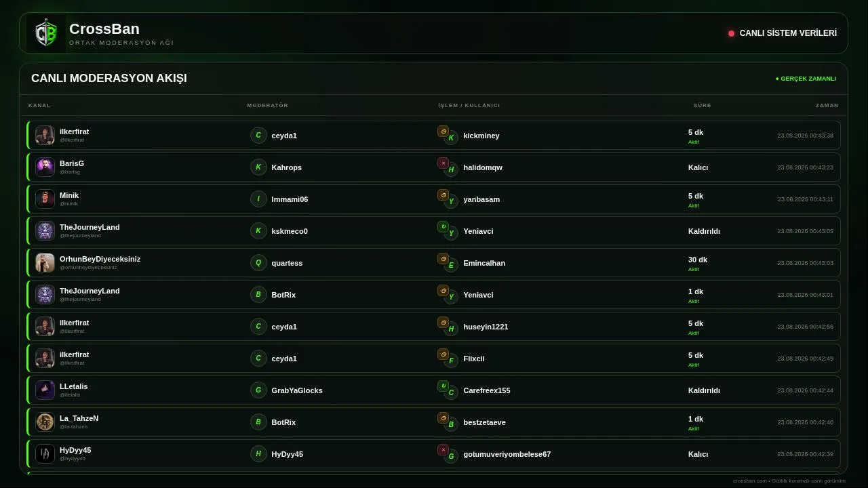Image resolution: width=868 pixels, height=488 pixels.
Task: Click the crossban.com footer link
Action: pos(750,481)
